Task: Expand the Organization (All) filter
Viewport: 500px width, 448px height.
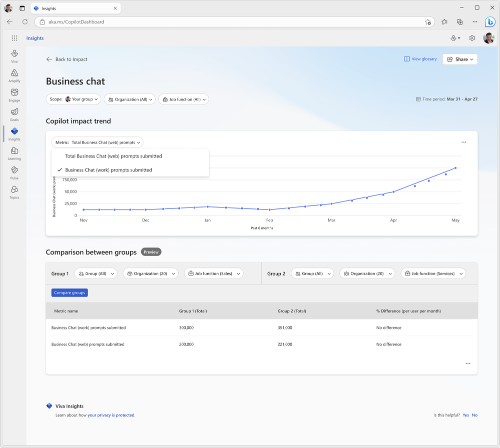Action: pos(130,99)
